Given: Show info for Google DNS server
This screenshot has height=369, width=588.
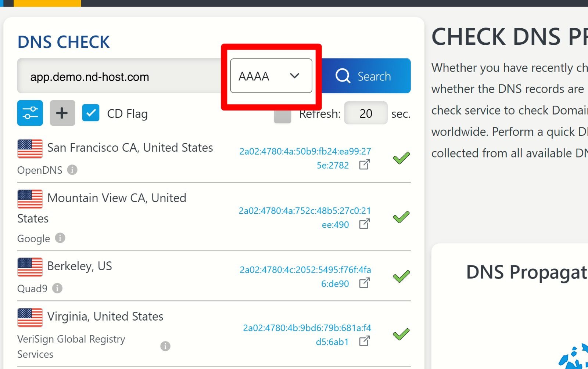Looking at the screenshot, I should pos(60,238).
